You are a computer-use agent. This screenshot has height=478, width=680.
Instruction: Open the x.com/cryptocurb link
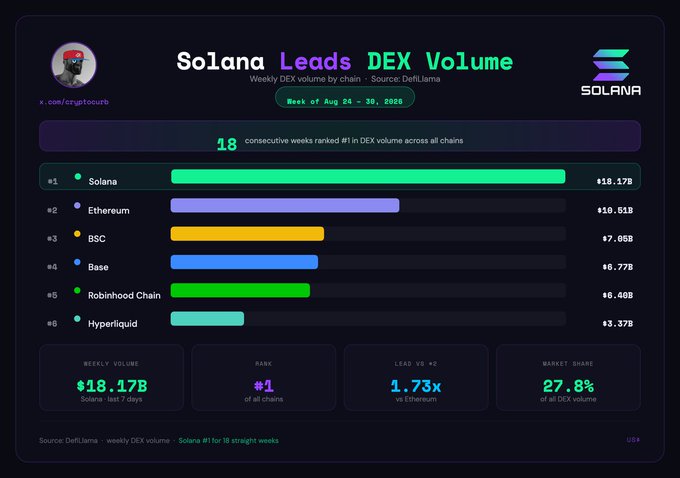[74, 102]
